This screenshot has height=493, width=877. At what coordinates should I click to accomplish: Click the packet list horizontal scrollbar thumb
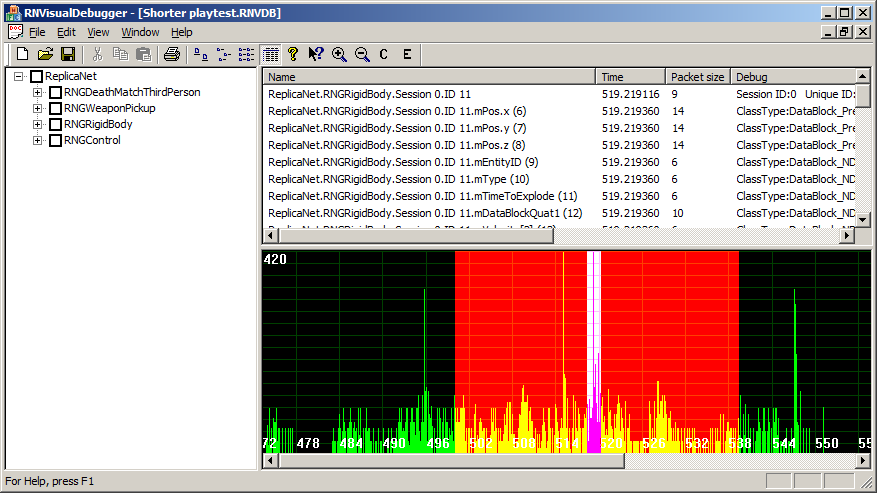coord(416,236)
